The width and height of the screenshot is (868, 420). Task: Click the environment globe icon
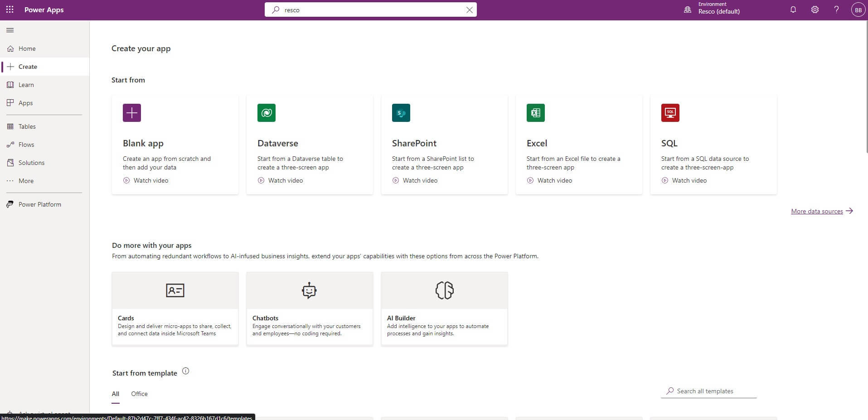point(688,10)
